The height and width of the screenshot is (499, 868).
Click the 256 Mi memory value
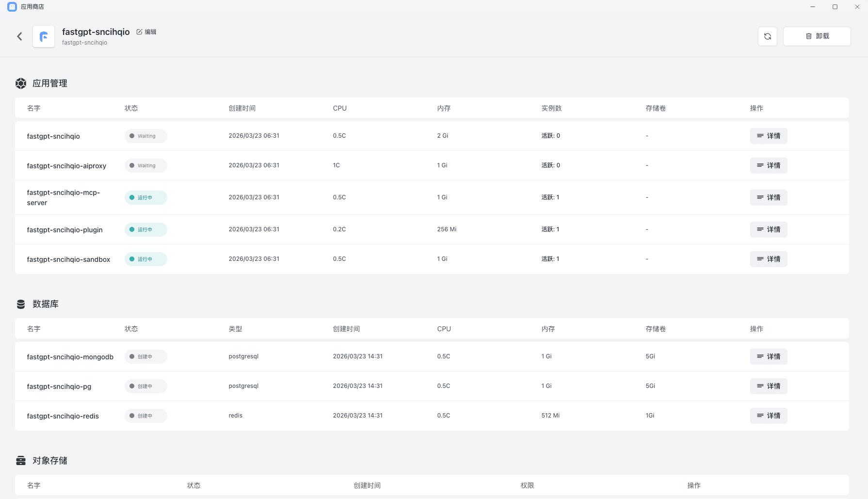[x=447, y=229]
